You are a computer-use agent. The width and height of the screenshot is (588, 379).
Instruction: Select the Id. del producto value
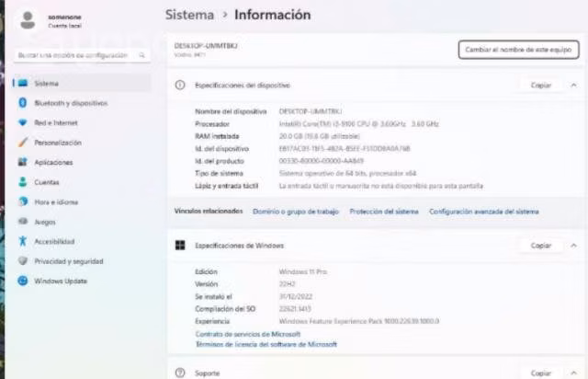321,161
